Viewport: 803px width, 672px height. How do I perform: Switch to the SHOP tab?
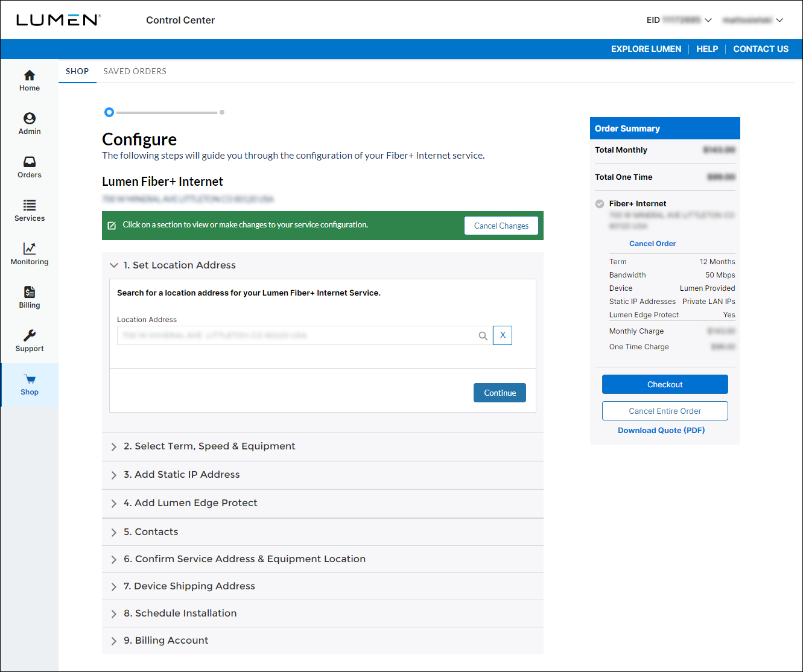click(x=77, y=71)
